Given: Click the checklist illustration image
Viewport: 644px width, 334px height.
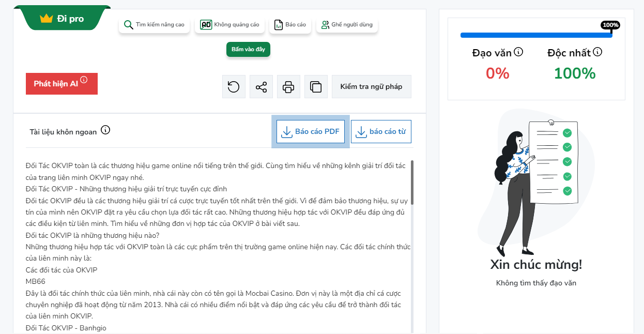Looking at the screenshot, I should click(x=536, y=184).
